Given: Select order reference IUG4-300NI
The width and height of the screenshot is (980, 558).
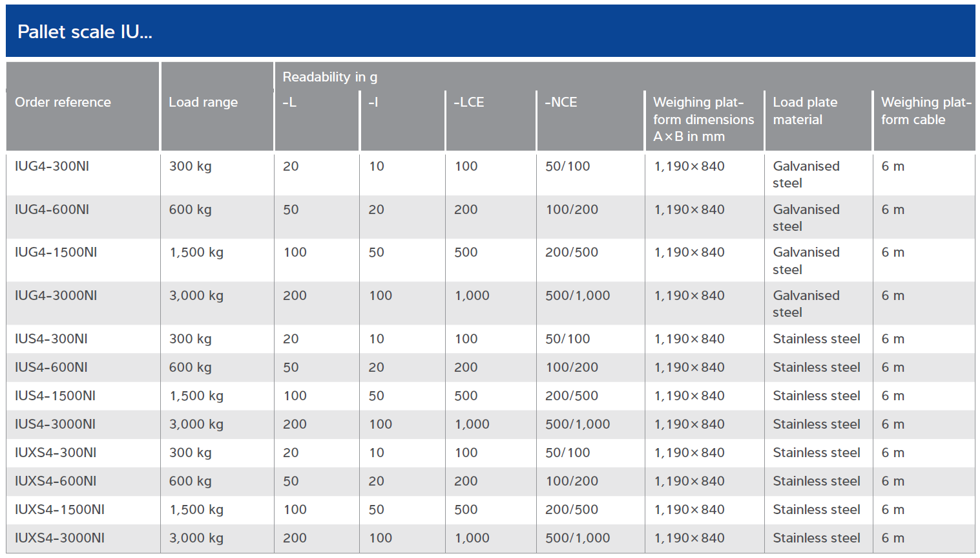Looking at the screenshot, I should [x=52, y=166].
